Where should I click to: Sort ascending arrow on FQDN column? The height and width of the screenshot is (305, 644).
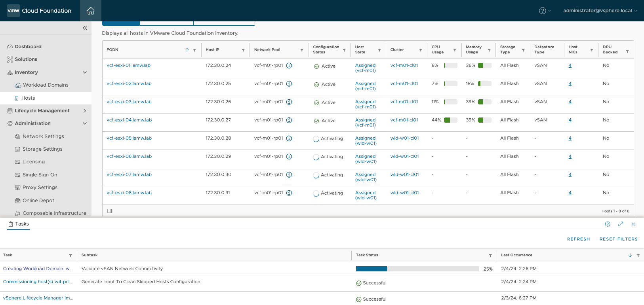[187, 50]
